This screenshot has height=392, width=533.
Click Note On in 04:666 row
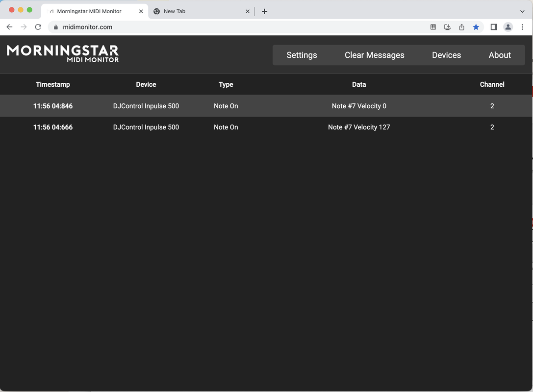tap(226, 127)
